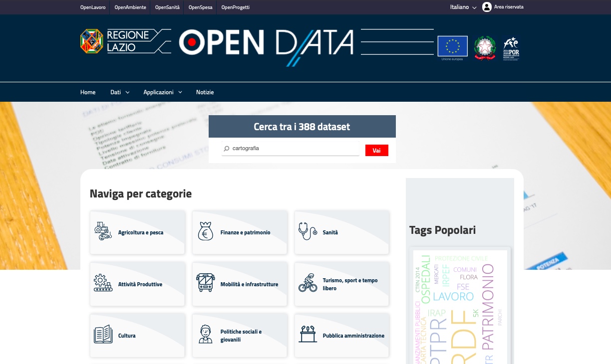Click the IRPEF tag in the cloud
This screenshot has width=611, height=364.
pyautogui.click(x=446, y=276)
